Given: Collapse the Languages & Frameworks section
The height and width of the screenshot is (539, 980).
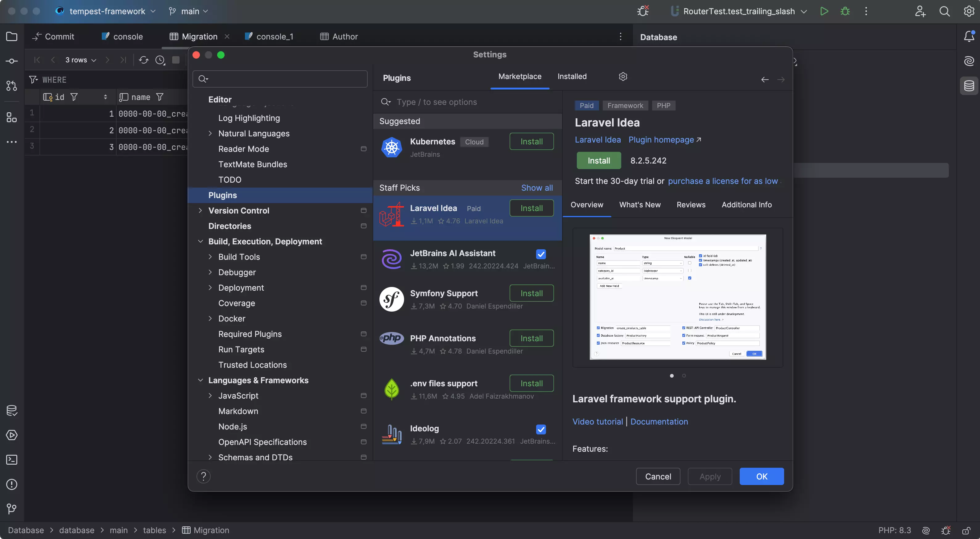Looking at the screenshot, I should click(x=200, y=380).
